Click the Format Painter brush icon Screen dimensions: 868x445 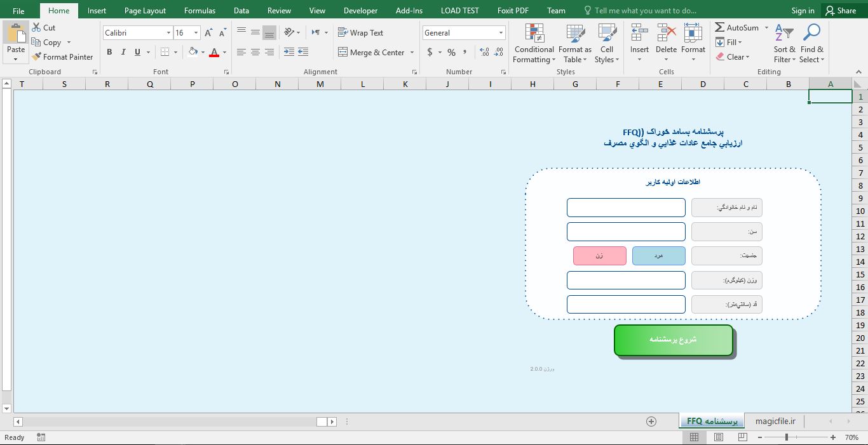tap(37, 57)
